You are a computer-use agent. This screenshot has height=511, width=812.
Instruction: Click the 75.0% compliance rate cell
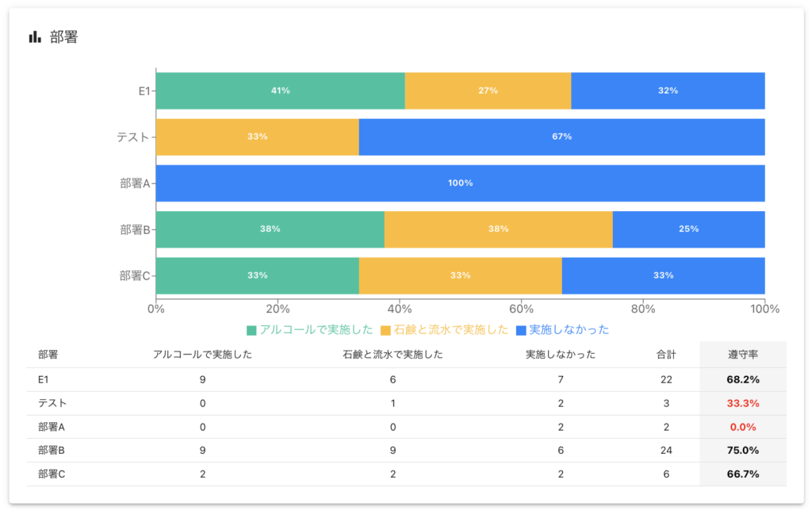(x=742, y=450)
